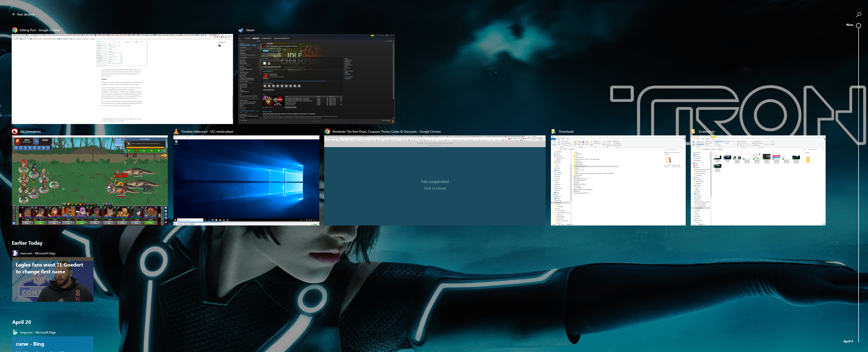Image resolution: width=868 pixels, height=352 pixels.
Task: Switch to the Steam window thumbnail
Action: [316, 79]
